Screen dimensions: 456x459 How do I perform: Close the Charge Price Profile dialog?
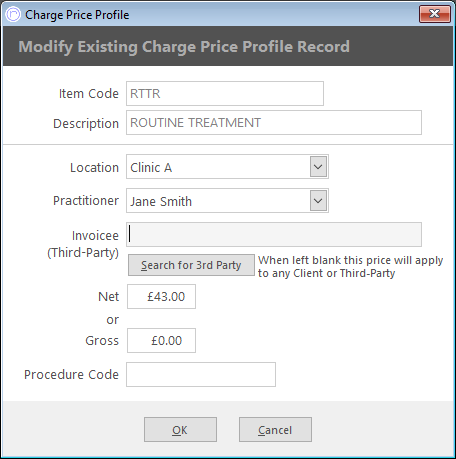[435, 14]
